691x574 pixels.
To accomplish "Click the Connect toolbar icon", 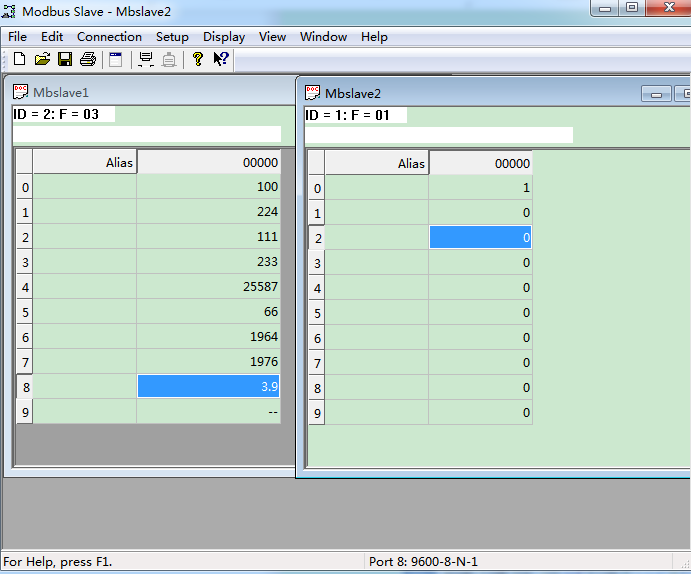I will [146, 59].
